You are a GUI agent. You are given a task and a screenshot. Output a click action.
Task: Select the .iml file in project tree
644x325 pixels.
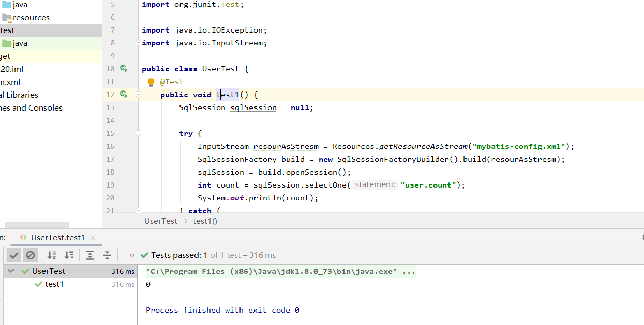point(11,69)
